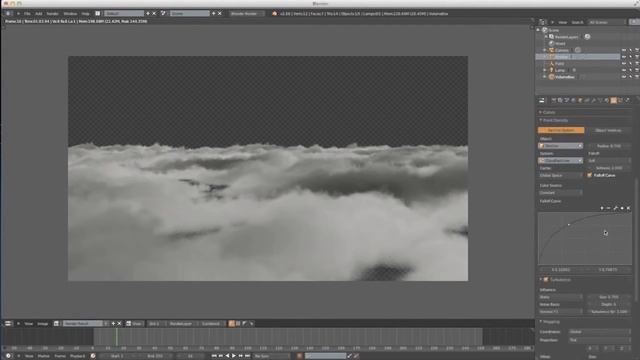
Task: Click the outliner editor type icon
Action: (x=542, y=22)
